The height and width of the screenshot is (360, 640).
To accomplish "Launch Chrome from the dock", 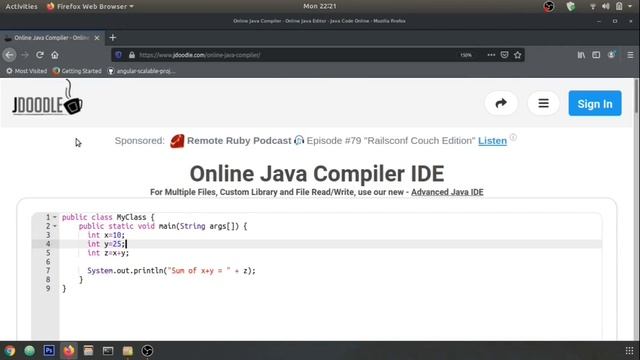I will pyautogui.click(x=10, y=351).
